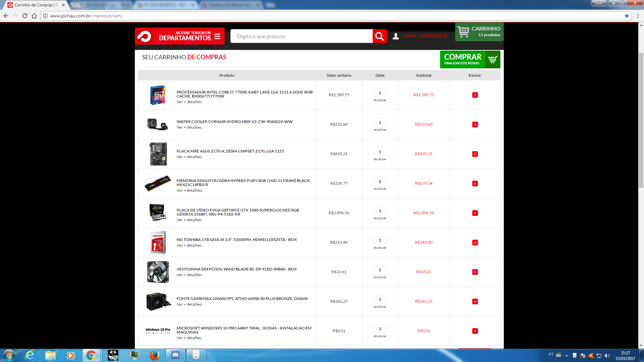Image resolution: width=644 pixels, height=362 pixels.
Task: Launch Internet Explorer from the taskbar
Action: [x=30, y=355]
